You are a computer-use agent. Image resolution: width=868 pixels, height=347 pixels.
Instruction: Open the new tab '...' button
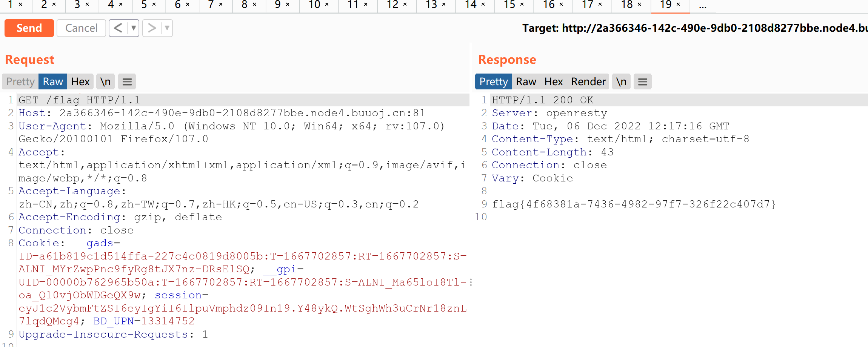click(x=703, y=5)
